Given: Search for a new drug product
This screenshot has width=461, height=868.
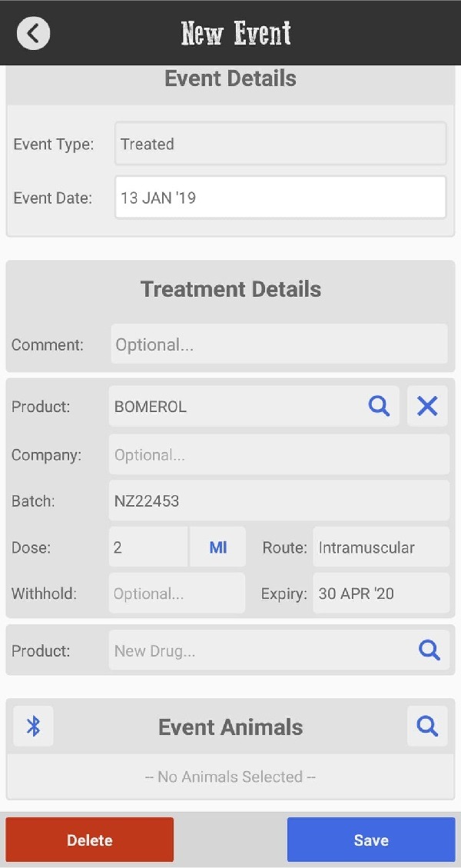Looking at the screenshot, I should click(429, 650).
